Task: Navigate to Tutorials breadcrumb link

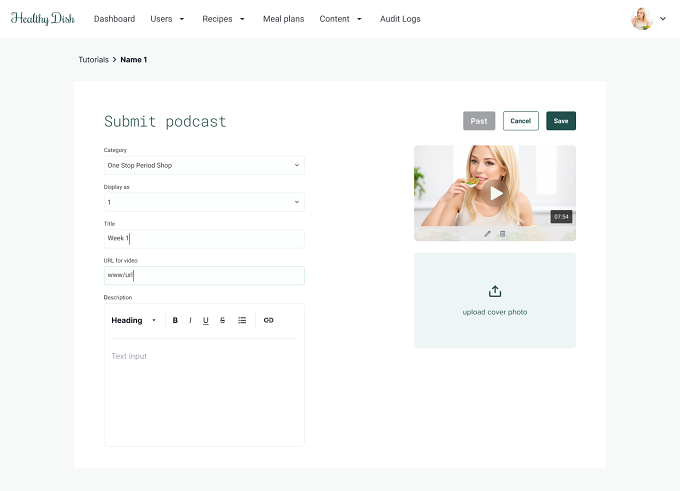Action: [94, 60]
